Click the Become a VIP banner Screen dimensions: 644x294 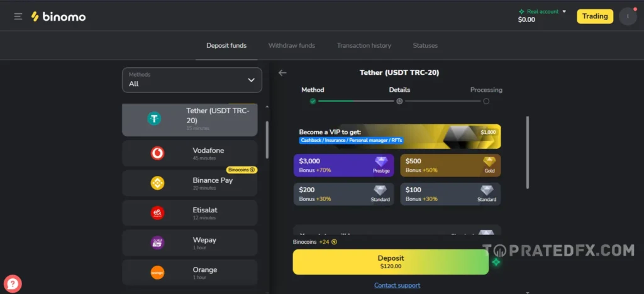(x=397, y=136)
